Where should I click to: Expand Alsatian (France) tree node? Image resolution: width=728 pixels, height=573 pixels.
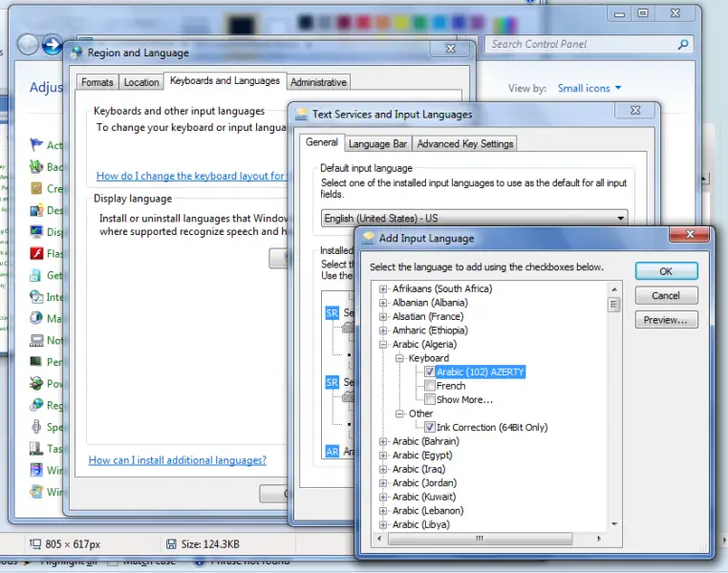pos(383,316)
